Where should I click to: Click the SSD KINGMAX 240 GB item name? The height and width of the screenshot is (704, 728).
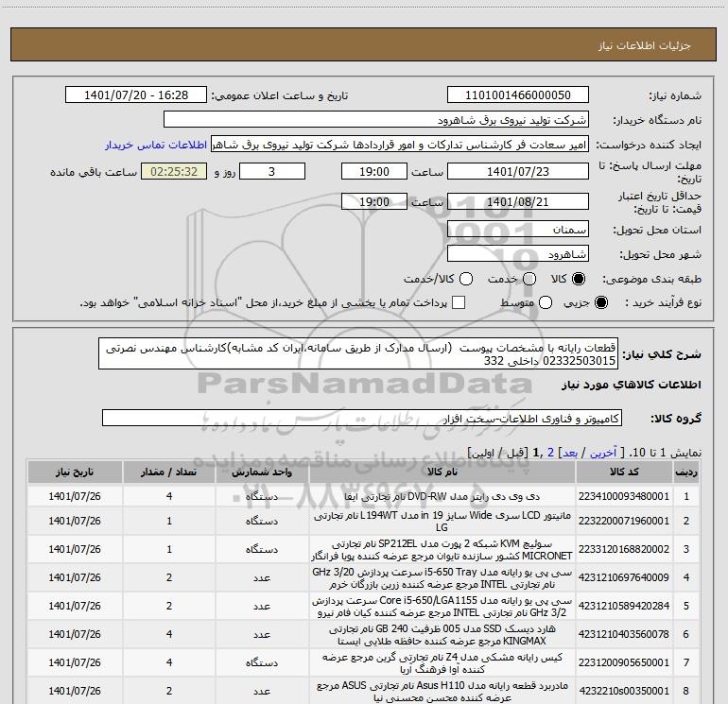(442, 634)
